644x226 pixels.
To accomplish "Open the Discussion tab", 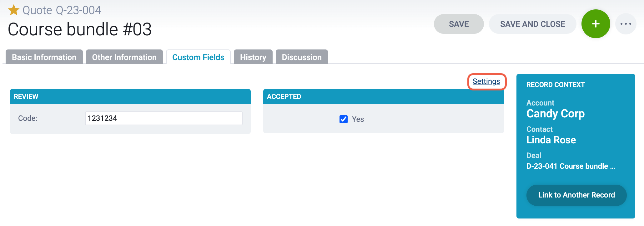I will pyautogui.click(x=302, y=57).
